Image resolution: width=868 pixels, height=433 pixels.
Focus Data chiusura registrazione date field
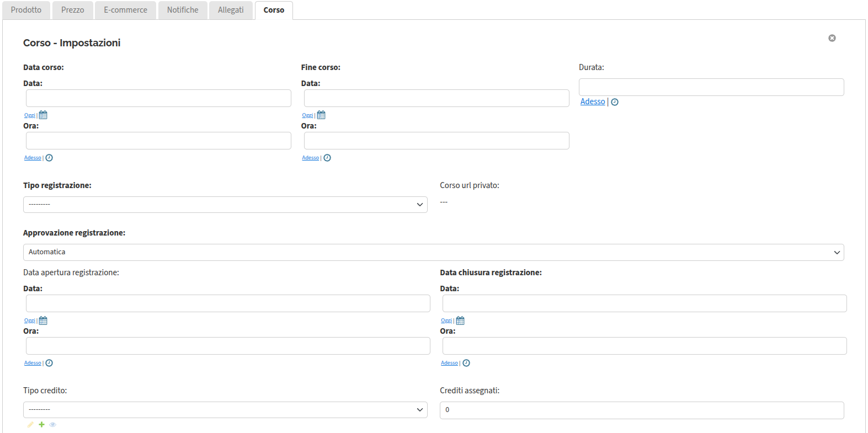coord(645,303)
